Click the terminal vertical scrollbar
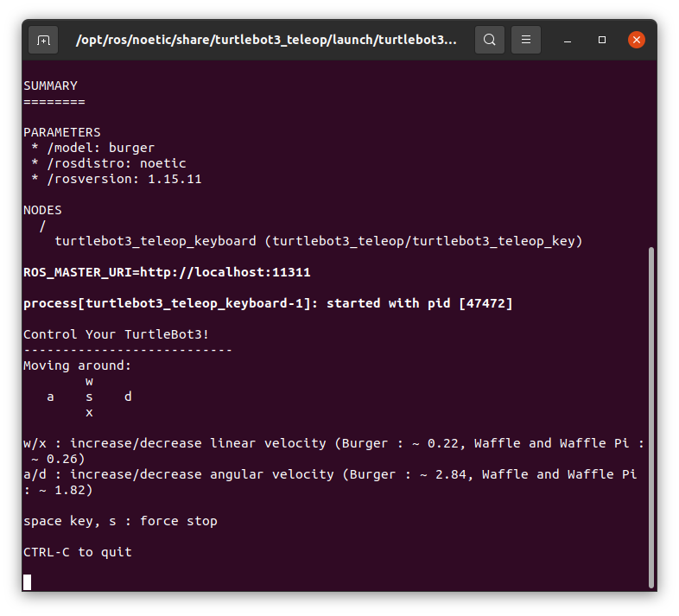 [x=650, y=417]
